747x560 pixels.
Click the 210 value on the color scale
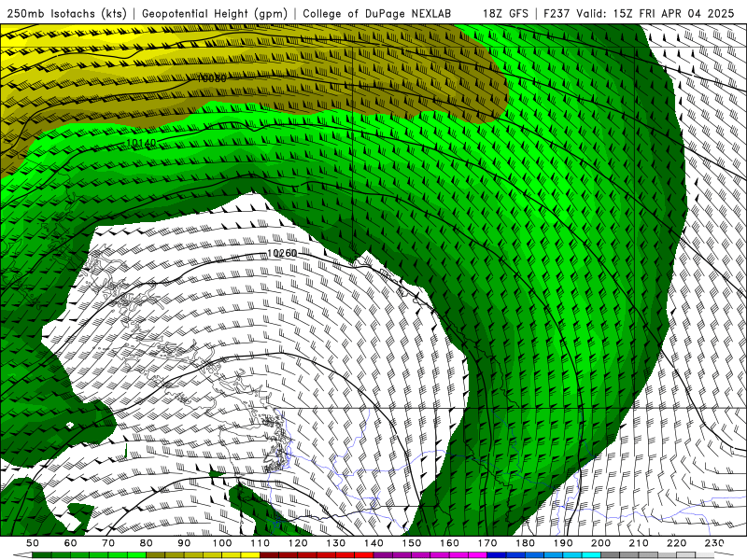639,543
